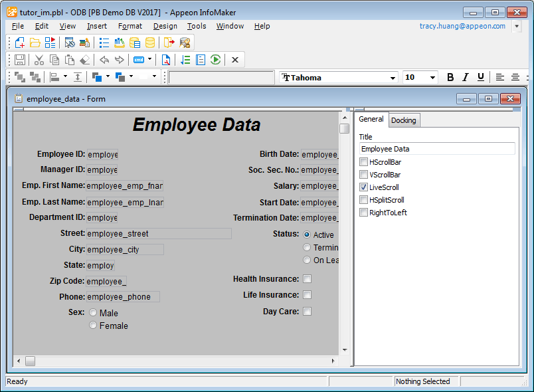Switch to the Docking tab
Screen dimensions: 534x392
[x=403, y=120]
